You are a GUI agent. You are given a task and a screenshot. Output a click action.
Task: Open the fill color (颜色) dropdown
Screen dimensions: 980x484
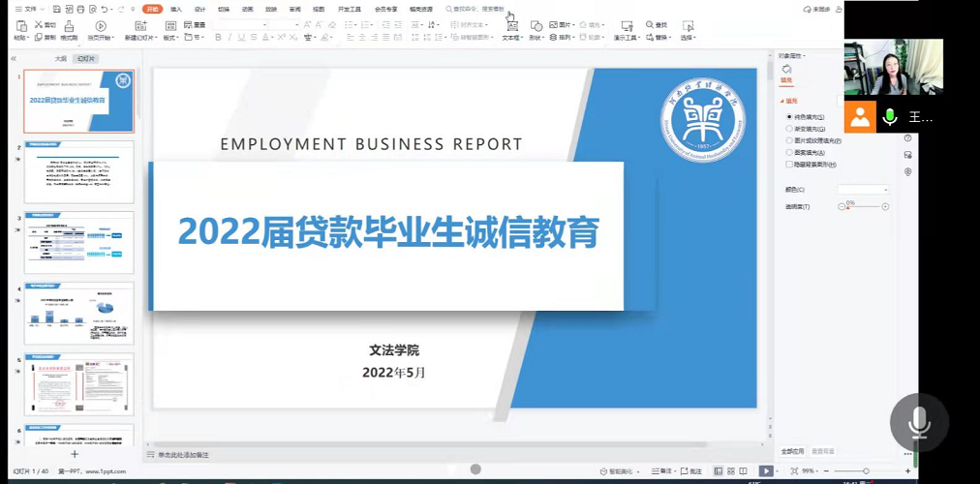click(x=863, y=190)
